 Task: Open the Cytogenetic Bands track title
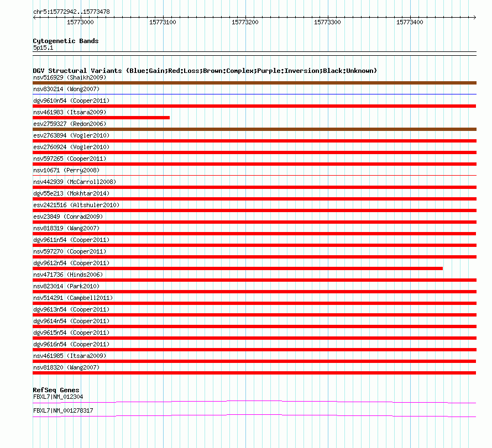pyautogui.click(x=66, y=41)
